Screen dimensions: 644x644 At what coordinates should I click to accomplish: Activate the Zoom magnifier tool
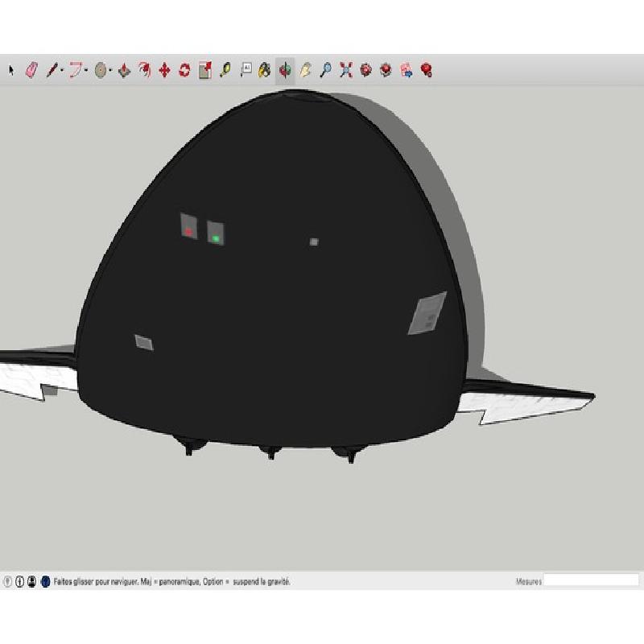tap(325, 71)
